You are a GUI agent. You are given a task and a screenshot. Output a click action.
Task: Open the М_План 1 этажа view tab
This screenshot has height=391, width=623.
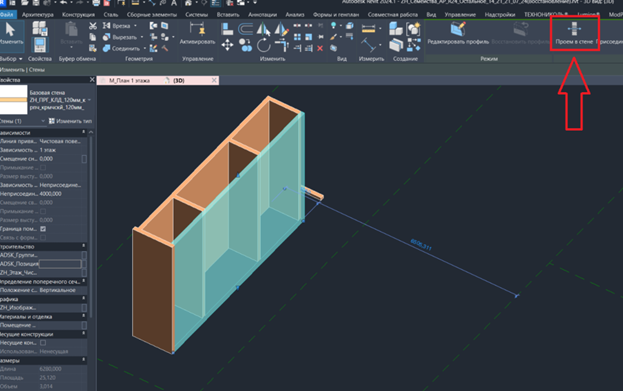[130, 80]
